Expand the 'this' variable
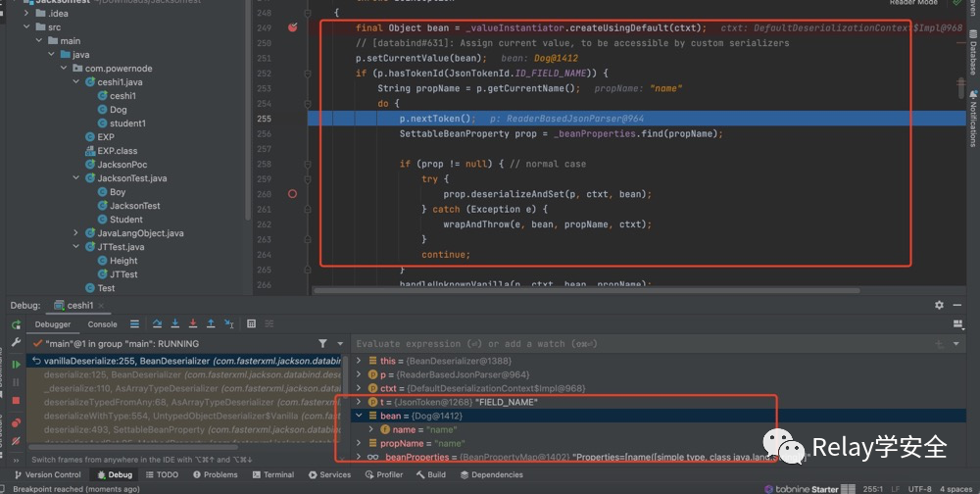980x494 pixels. (x=359, y=361)
